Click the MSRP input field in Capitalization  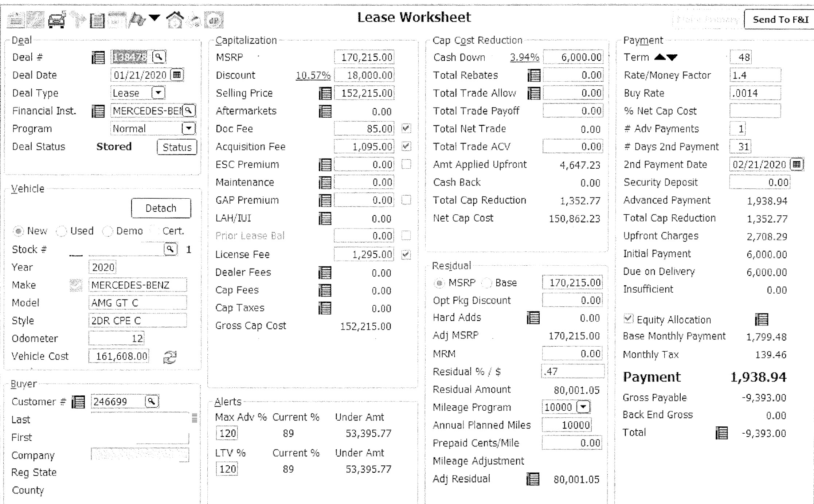[x=364, y=57]
